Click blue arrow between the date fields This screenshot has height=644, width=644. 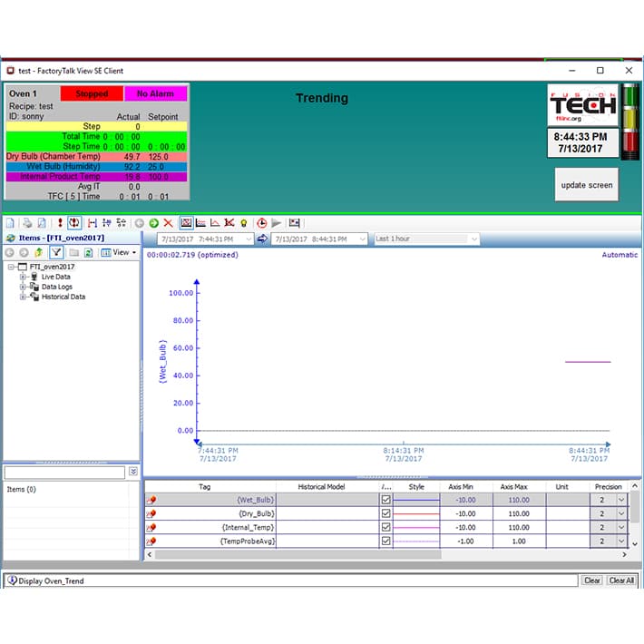(262, 239)
